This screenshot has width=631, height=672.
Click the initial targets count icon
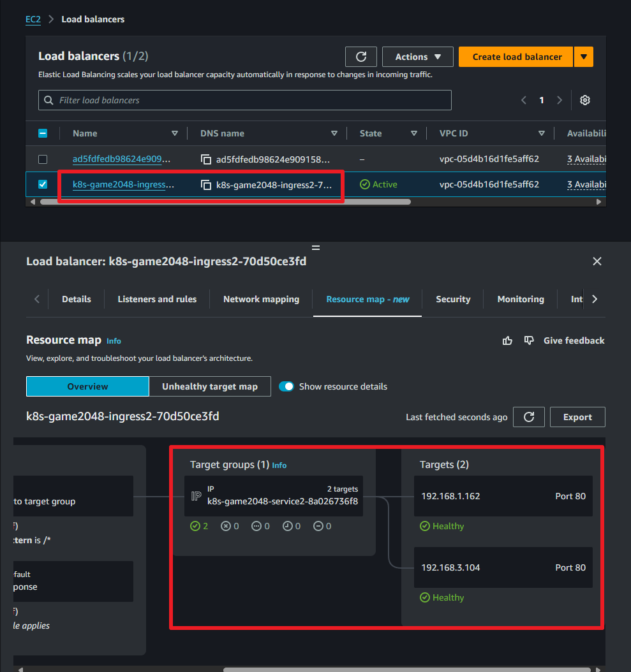tap(287, 526)
